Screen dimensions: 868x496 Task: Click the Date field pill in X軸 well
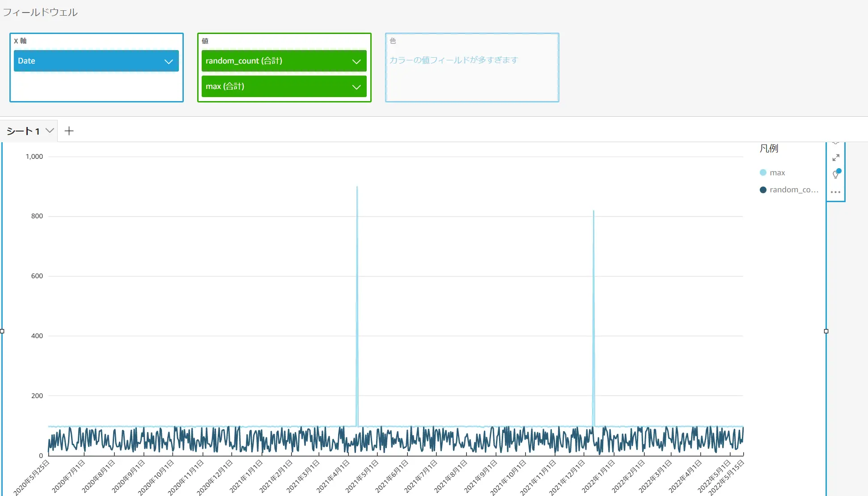(x=96, y=61)
